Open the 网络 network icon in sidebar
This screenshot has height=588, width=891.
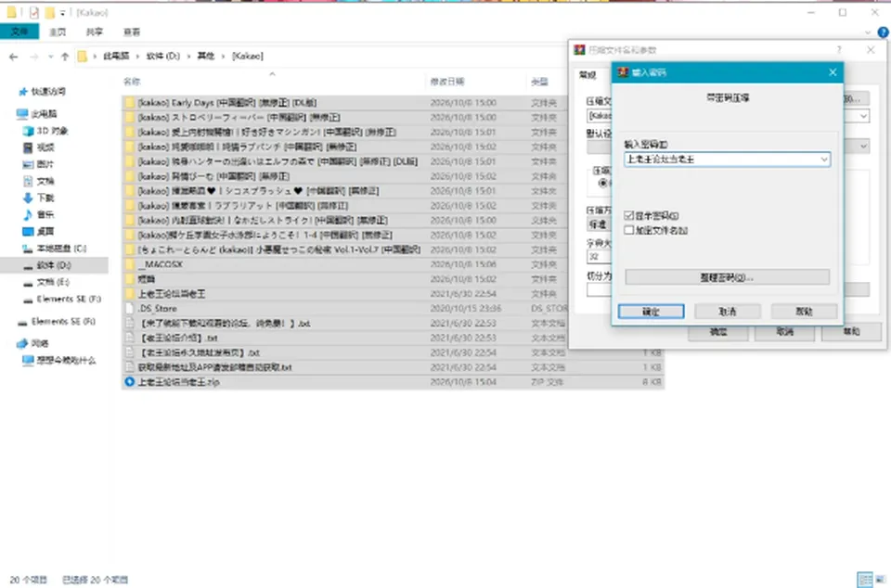point(22,343)
